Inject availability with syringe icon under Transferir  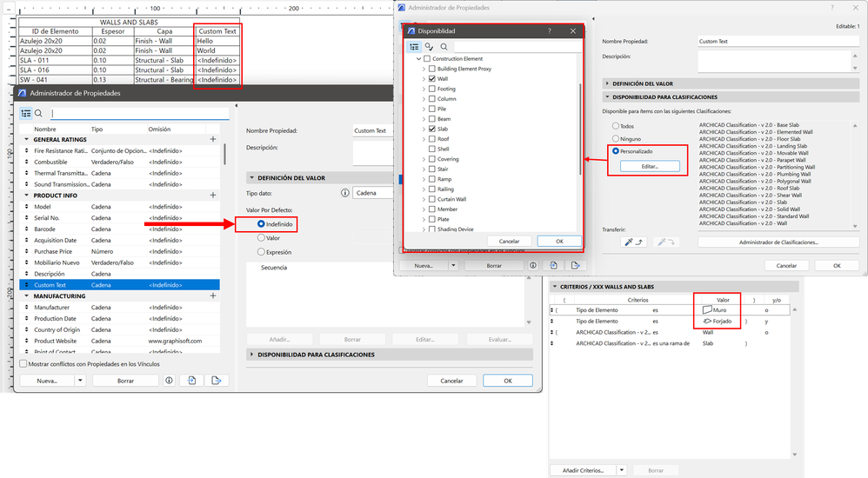[x=665, y=242]
